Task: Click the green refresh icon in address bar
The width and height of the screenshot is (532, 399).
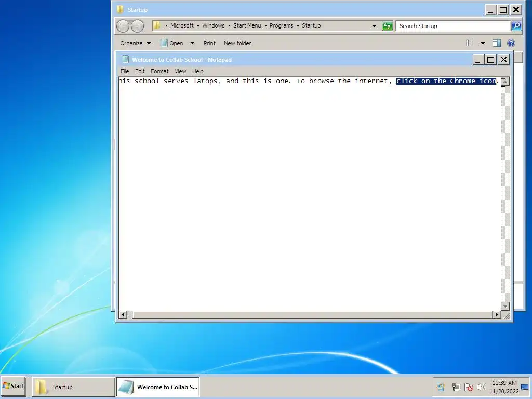Action: click(387, 26)
